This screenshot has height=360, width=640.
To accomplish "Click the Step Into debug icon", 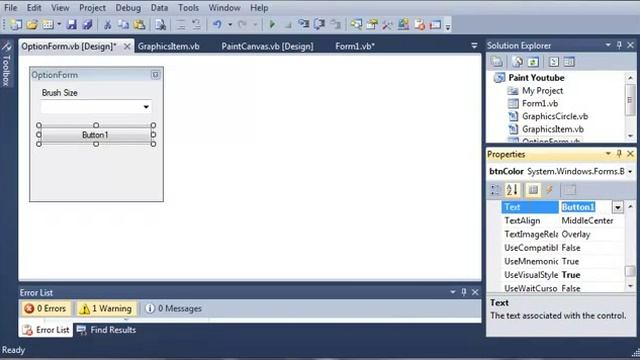I will click(x=304, y=24).
